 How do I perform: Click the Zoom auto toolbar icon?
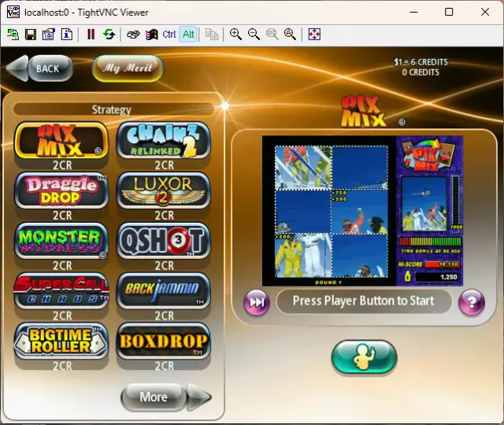pyautogui.click(x=290, y=34)
